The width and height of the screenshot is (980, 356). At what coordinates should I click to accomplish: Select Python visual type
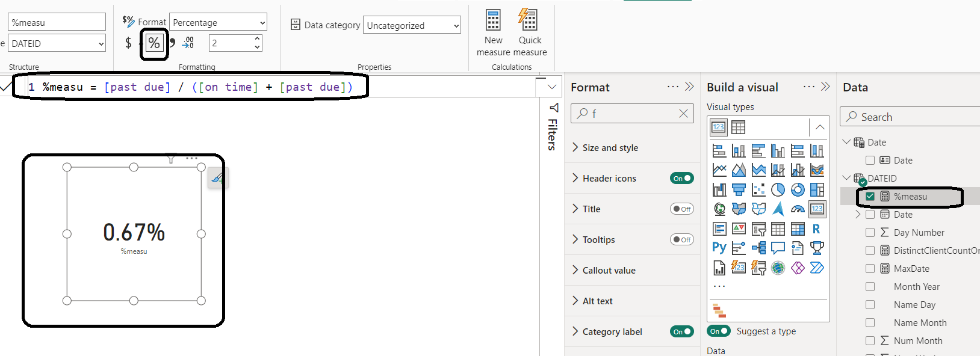(x=719, y=248)
